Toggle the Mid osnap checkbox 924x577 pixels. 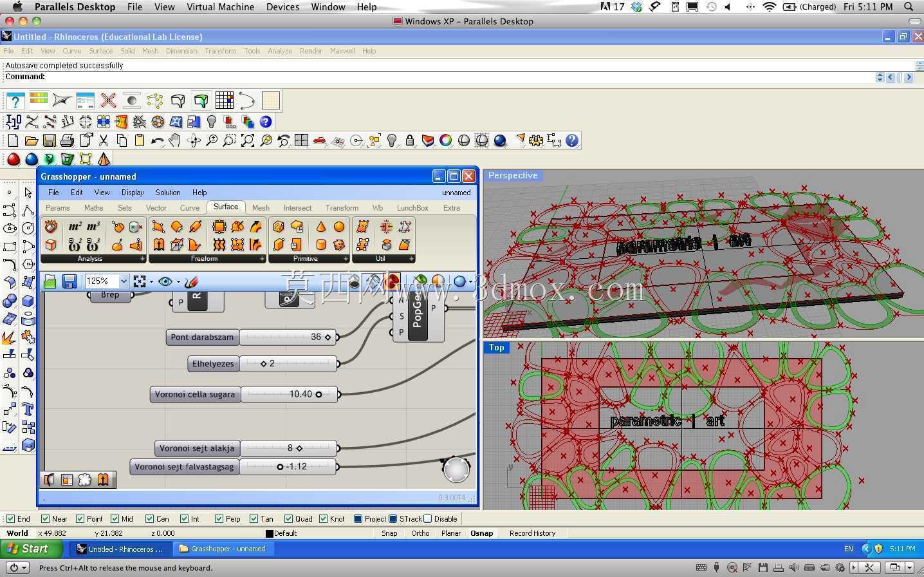pyautogui.click(x=115, y=518)
